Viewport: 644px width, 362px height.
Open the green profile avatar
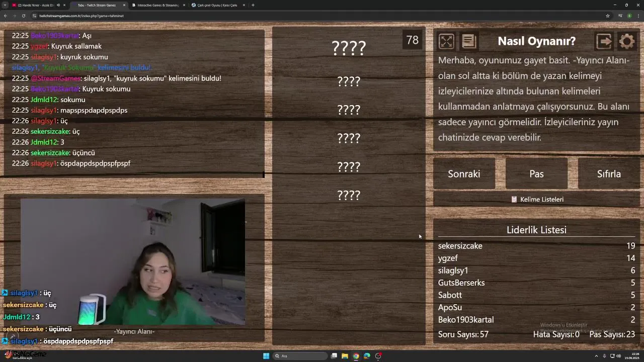pyautogui.click(x=629, y=16)
